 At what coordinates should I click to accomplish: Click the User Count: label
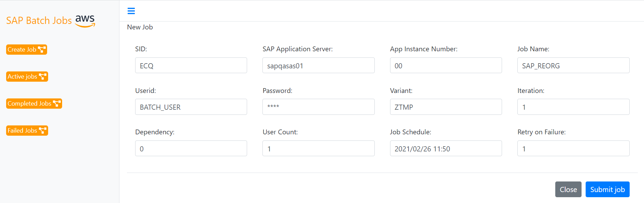tap(280, 132)
